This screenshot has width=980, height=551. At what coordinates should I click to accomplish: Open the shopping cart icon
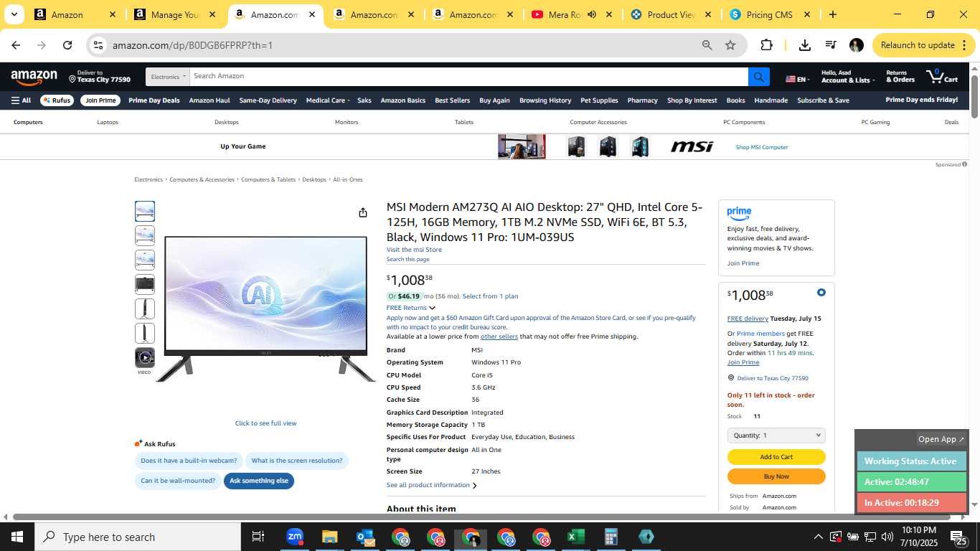pyautogui.click(x=941, y=76)
